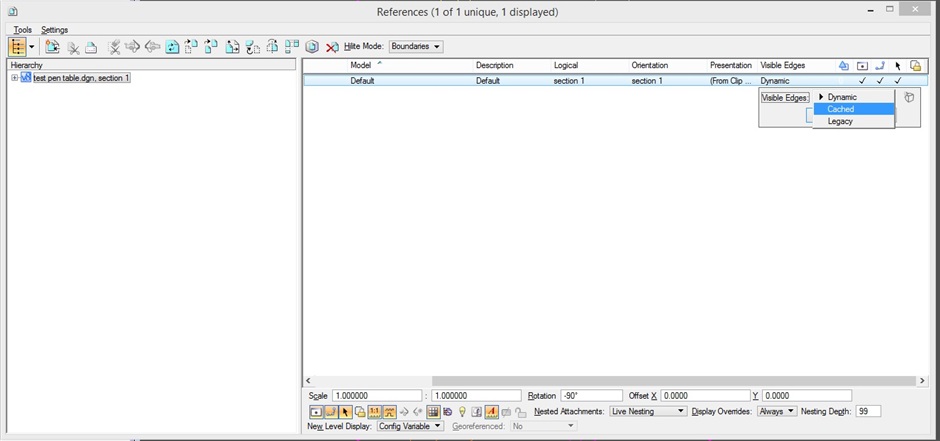Screen dimensions: 940x441
Task: Open the arrow beside Show Hierarchy icon
Action: tap(32, 47)
